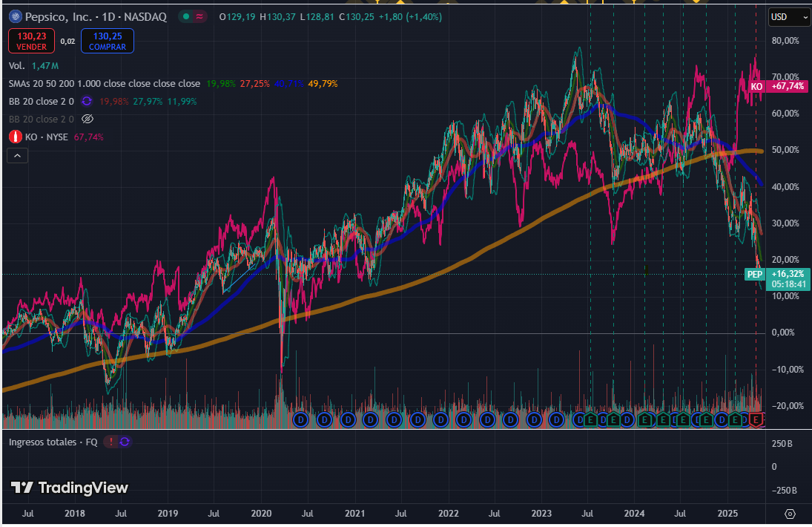Click the KO legend value 67,74%
Screen dimensions: 812x527
88,137
